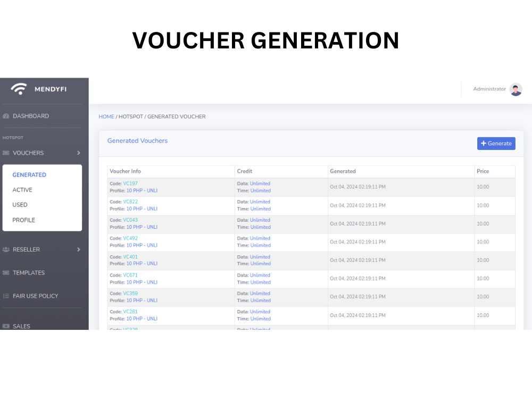Click Data: Unlimited value for VC197

point(260,184)
